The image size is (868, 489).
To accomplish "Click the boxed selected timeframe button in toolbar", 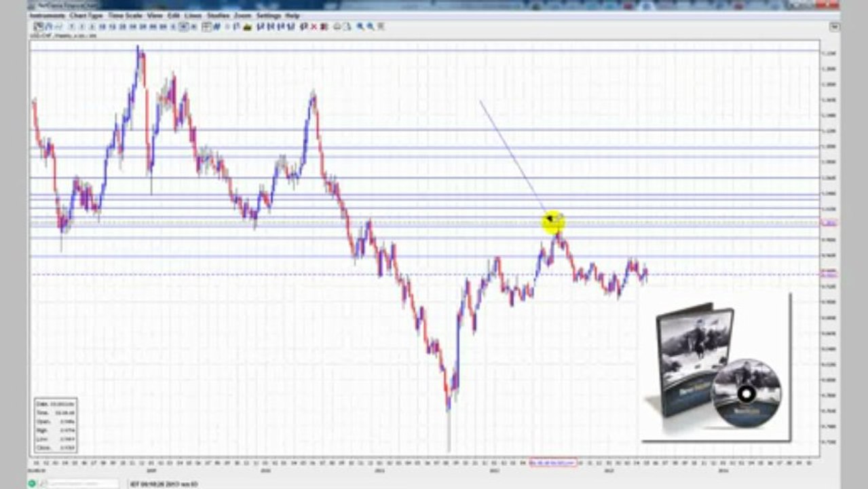I will (x=183, y=26).
